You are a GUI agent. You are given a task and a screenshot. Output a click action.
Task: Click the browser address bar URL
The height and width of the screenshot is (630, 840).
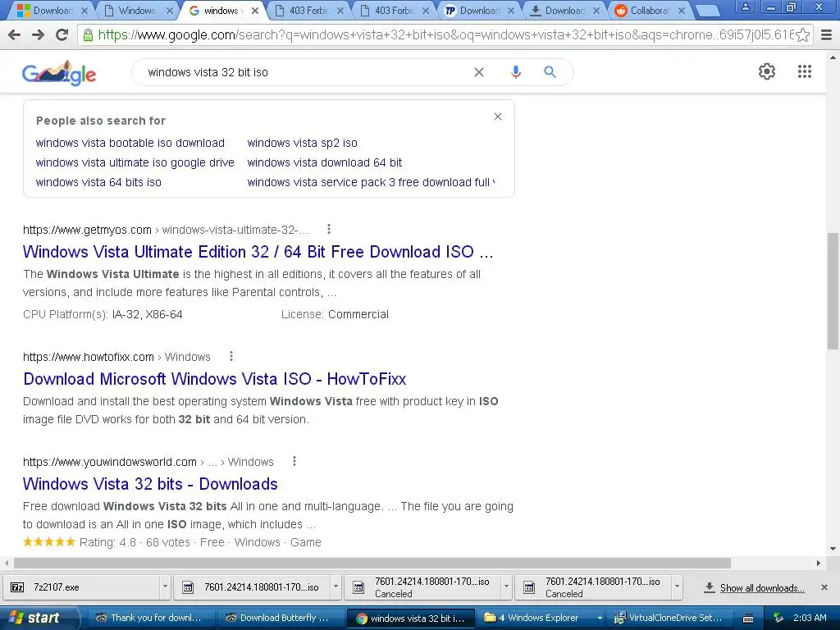point(445,35)
